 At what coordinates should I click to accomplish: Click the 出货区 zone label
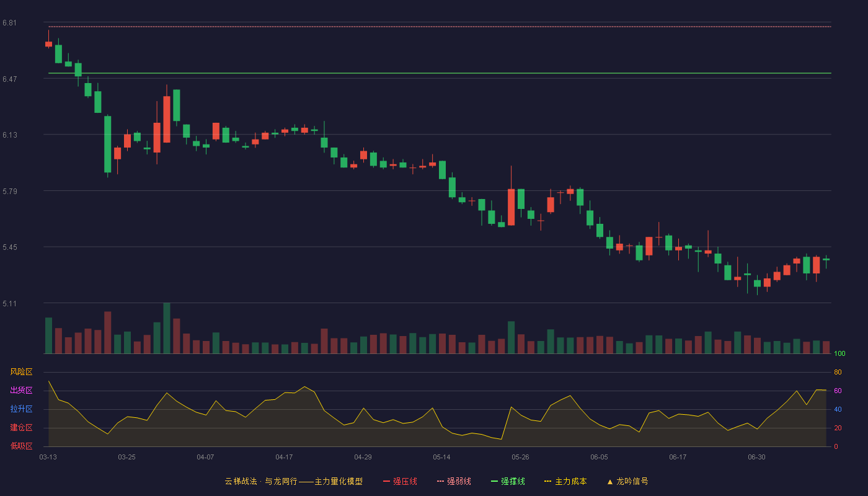pyautogui.click(x=21, y=391)
